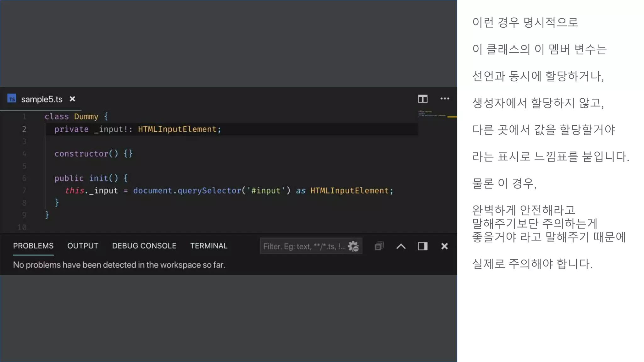Viewport: 644px width, 362px height.
Task: Move the panel with the side layout icon
Action: [x=423, y=246]
